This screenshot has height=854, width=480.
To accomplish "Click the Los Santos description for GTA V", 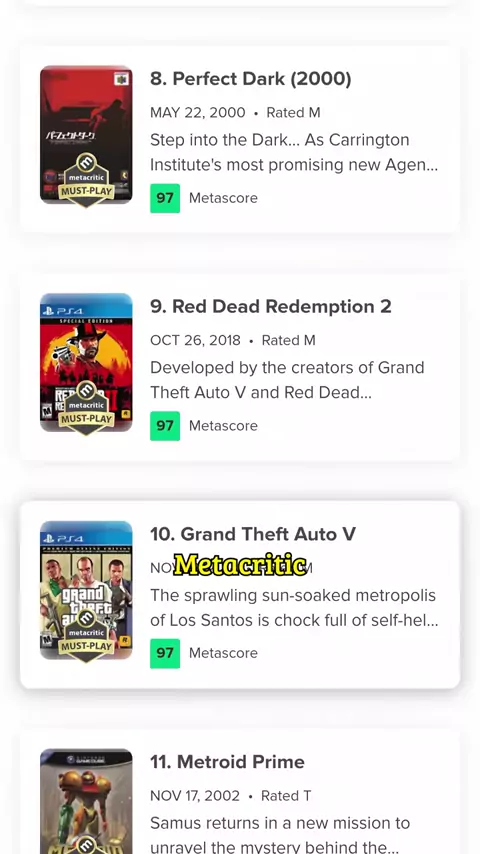I will tap(294, 608).
